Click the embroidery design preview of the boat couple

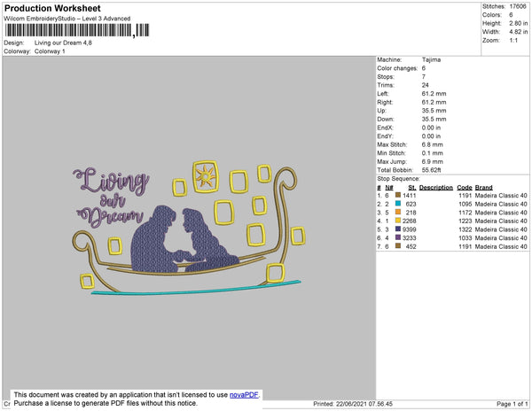click(189, 228)
